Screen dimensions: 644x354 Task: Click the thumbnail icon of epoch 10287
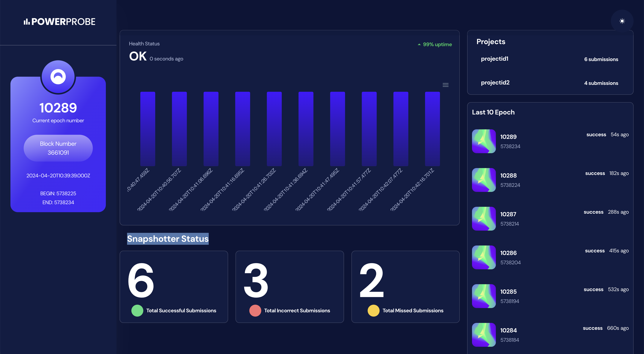tap(484, 219)
